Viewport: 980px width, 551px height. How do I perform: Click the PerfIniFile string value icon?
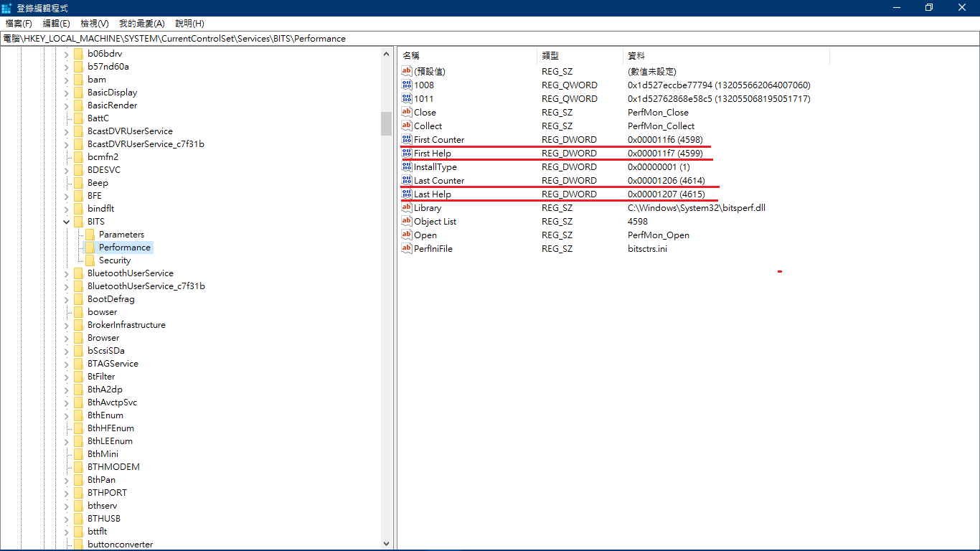point(407,248)
